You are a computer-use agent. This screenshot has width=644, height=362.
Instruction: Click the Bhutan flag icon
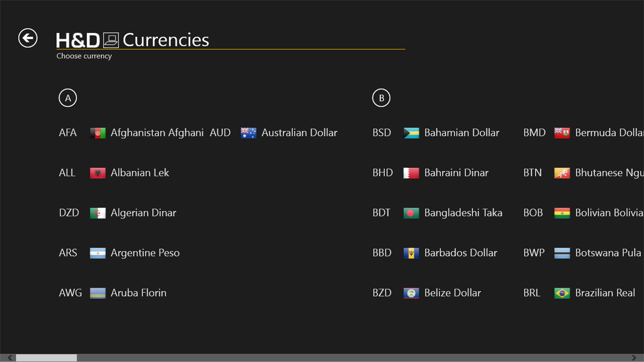click(562, 173)
